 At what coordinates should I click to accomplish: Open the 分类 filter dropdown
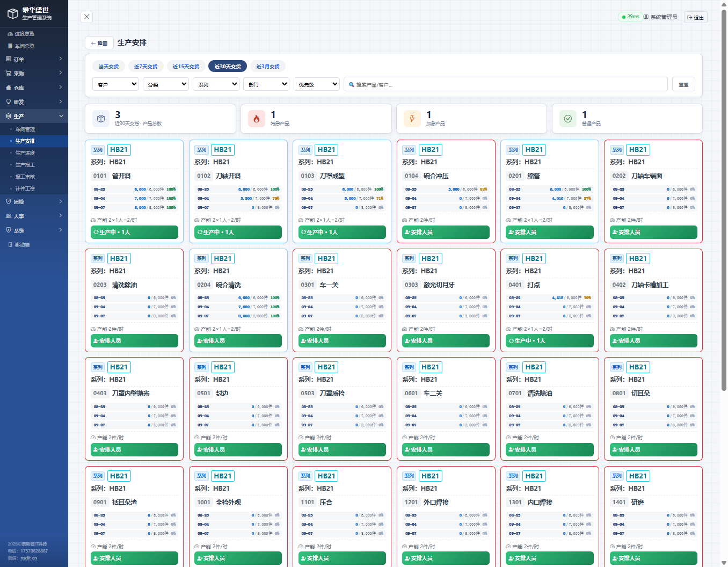(166, 84)
